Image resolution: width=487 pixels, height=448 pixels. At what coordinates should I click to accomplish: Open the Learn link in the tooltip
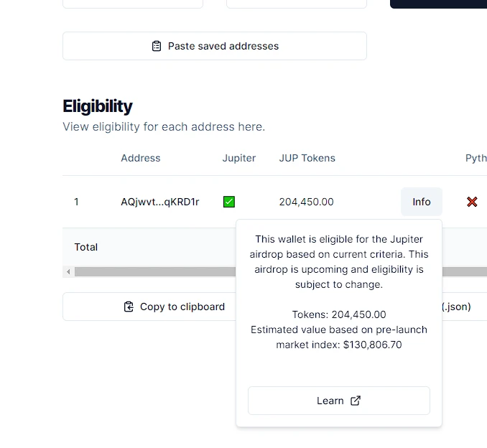(338, 401)
